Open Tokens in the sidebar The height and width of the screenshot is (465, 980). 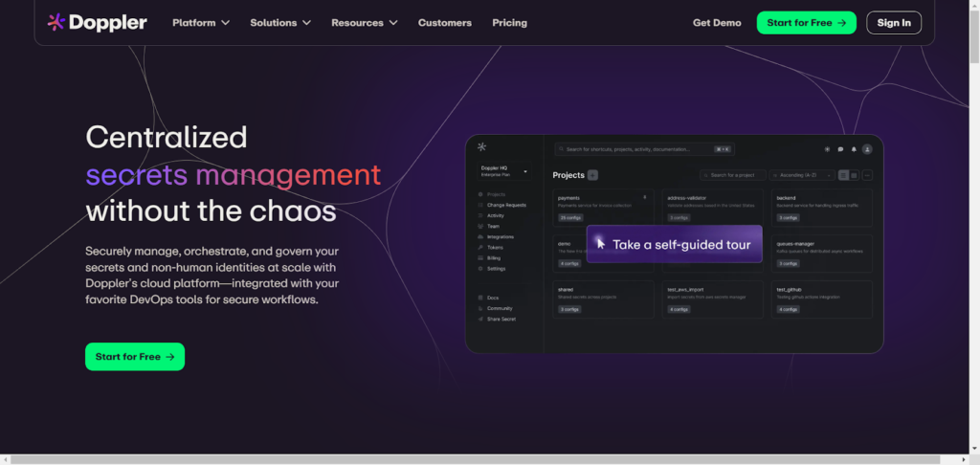(491, 248)
